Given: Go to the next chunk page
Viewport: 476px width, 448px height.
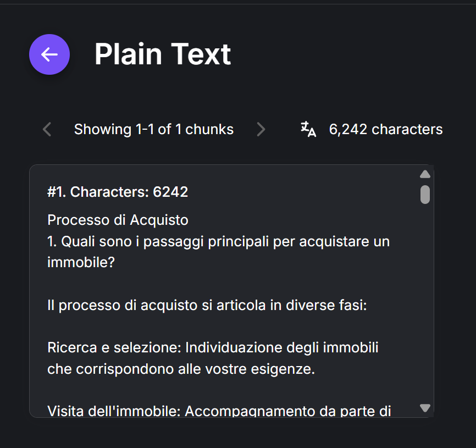Looking at the screenshot, I should (x=261, y=130).
